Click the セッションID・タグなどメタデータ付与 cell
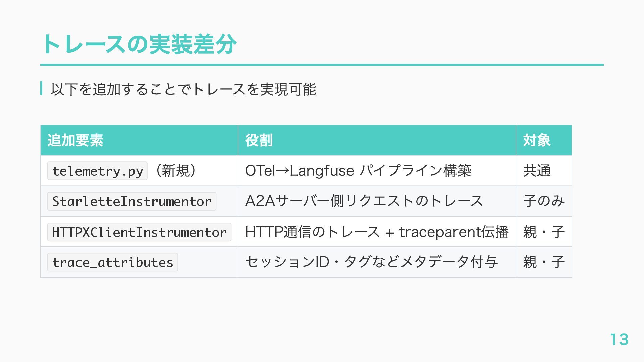 click(377, 262)
